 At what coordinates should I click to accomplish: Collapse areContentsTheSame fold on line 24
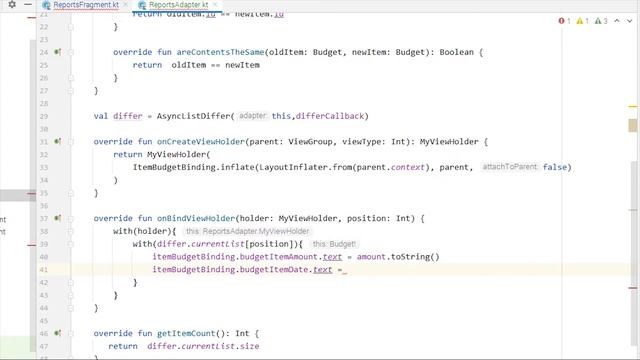[71, 52]
